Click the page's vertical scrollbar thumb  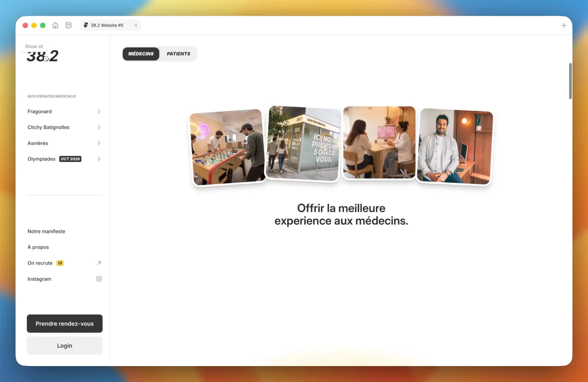point(570,81)
